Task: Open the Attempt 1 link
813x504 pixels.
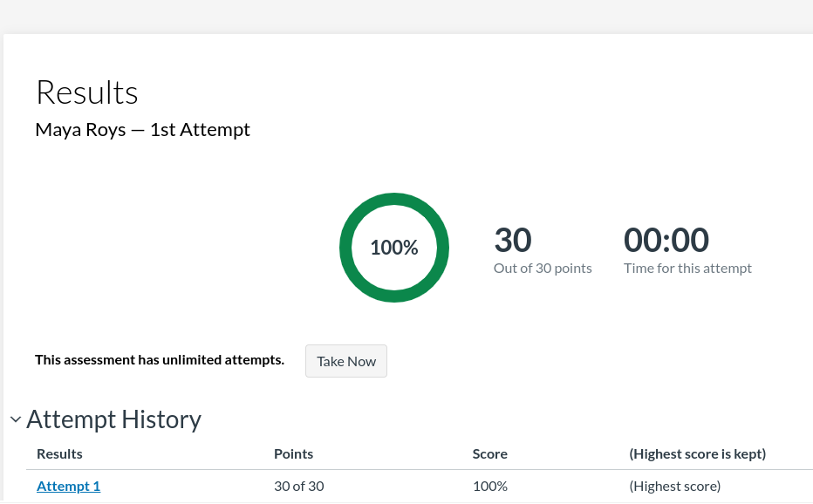Action: (68, 487)
